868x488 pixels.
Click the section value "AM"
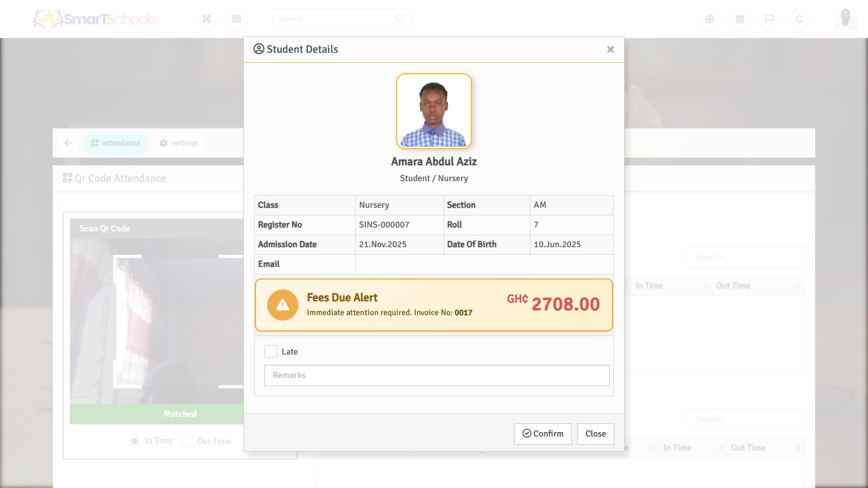coord(540,205)
